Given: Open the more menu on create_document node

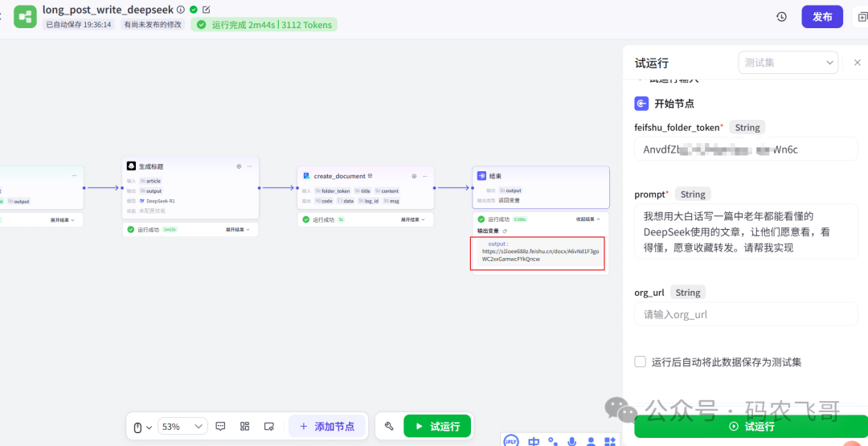Looking at the screenshot, I should [425, 176].
